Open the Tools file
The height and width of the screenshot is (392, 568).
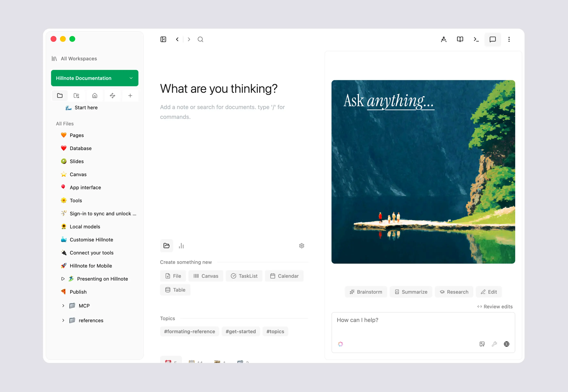pos(71,201)
